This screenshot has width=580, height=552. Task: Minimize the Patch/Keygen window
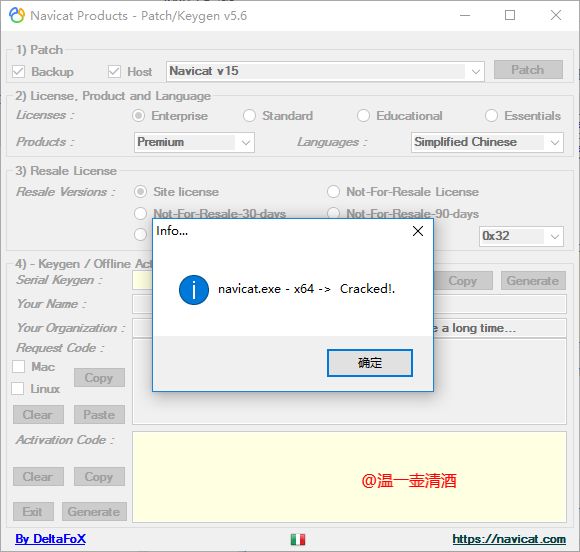tap(465, 16)
